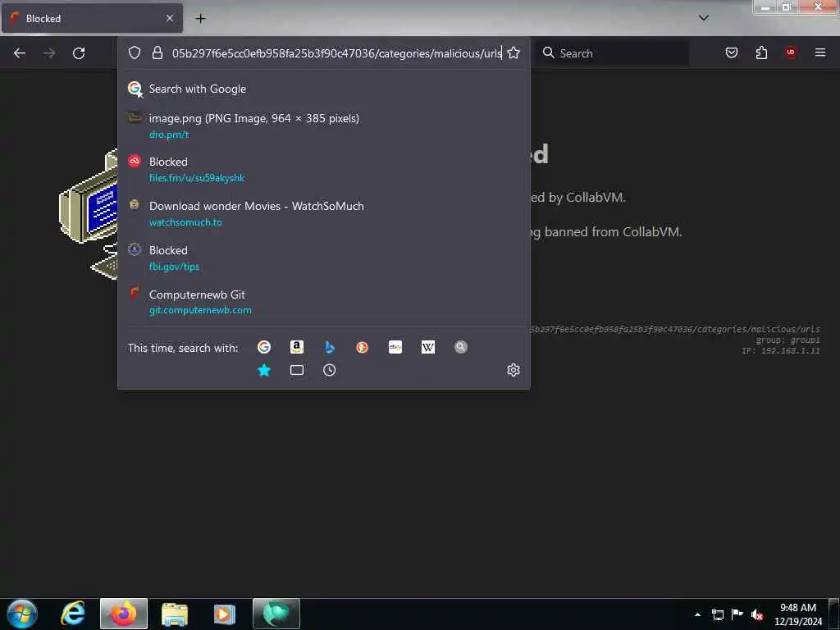This screenshot has width=840, height=630.
Task: Click the URL address field text
Action: [337, 53]
